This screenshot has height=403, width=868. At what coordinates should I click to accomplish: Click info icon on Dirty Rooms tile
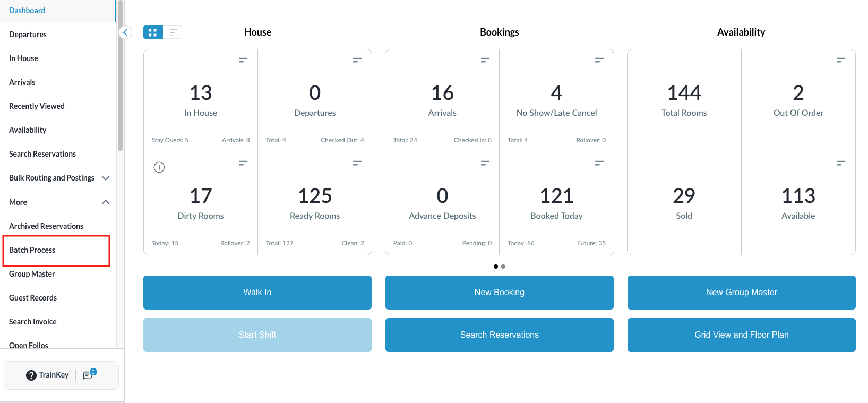click(x=159, y=167)
